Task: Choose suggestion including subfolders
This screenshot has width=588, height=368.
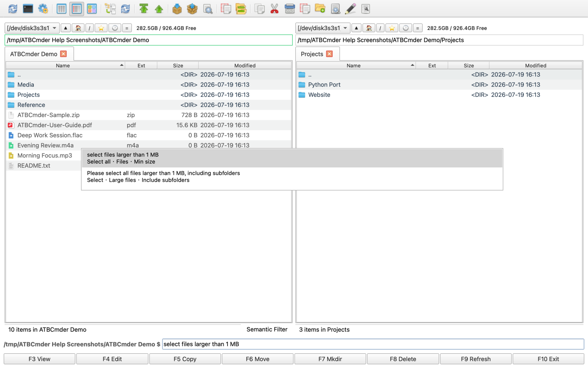Action: point(292,177)
